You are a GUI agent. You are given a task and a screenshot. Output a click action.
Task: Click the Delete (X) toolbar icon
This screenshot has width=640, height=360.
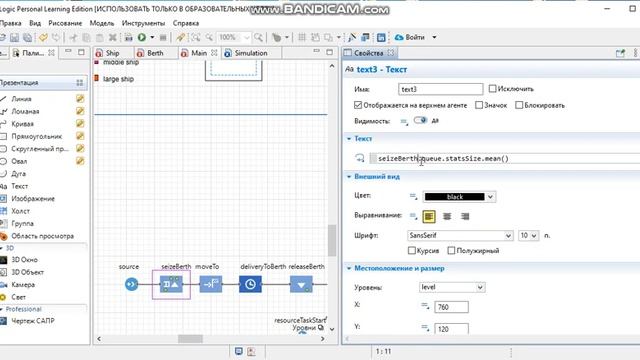113,38
